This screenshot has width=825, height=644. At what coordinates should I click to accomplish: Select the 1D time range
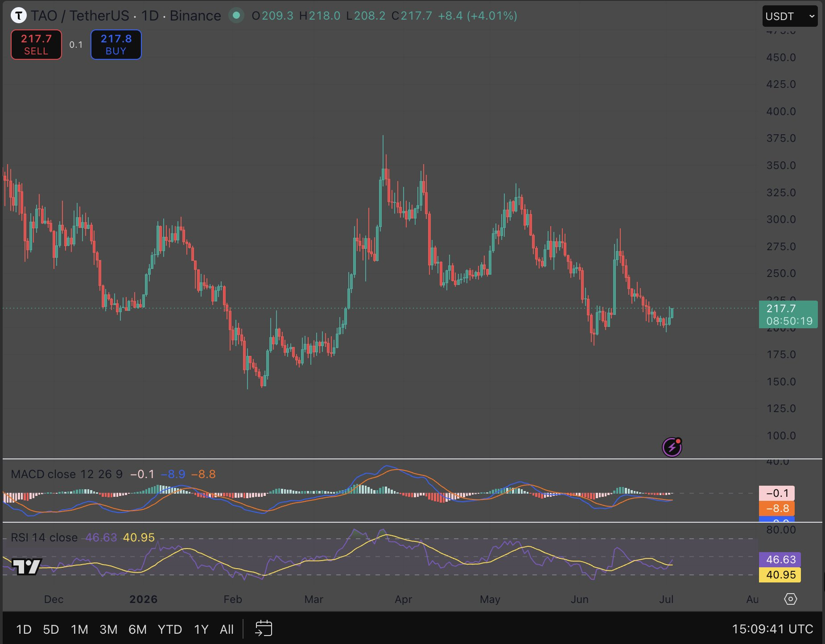pos(24,629)
